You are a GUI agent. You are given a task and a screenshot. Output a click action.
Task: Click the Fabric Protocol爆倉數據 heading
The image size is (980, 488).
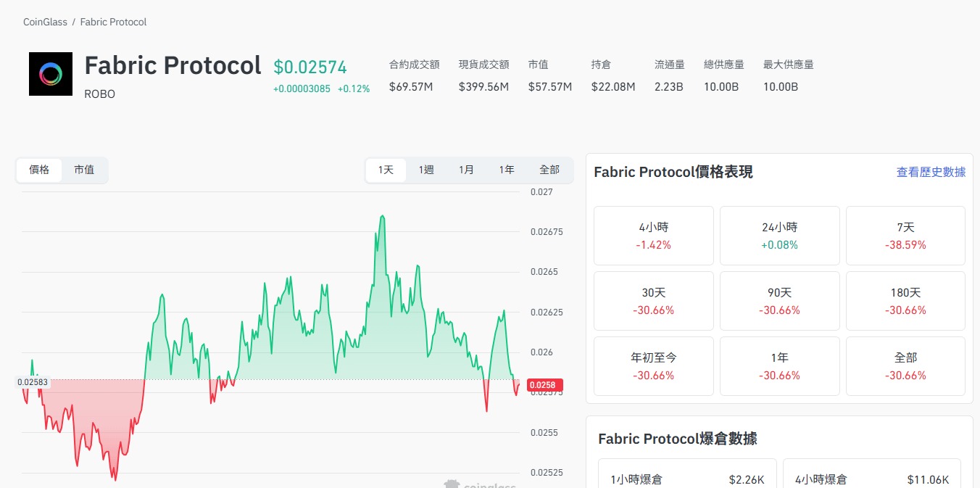coord(678,439)
